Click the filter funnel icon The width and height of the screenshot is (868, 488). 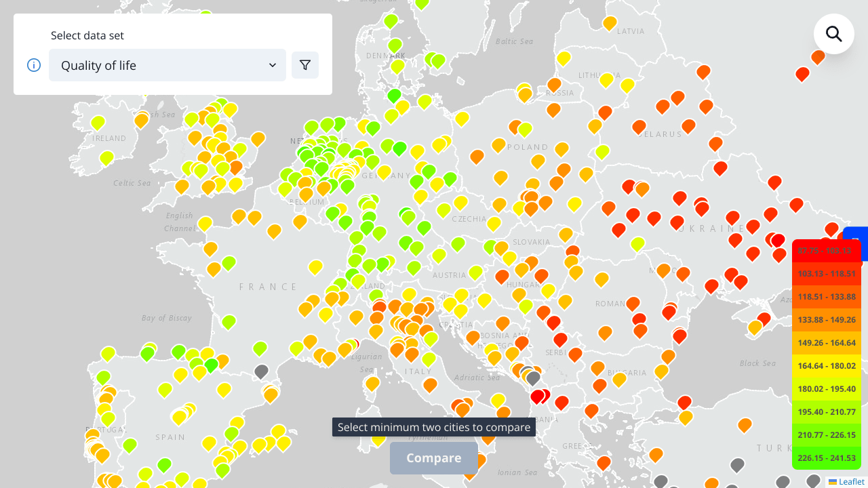(305, 65)
